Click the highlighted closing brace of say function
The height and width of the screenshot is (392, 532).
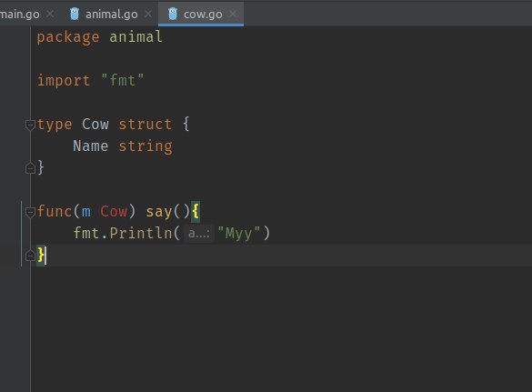[x=41, y=255]
